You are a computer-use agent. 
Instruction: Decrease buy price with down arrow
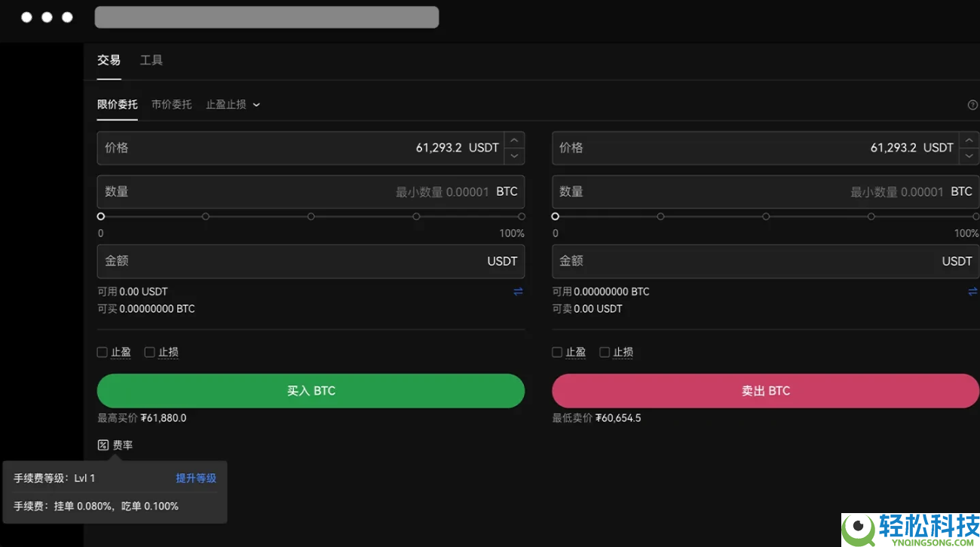click(x=514, y=156)
